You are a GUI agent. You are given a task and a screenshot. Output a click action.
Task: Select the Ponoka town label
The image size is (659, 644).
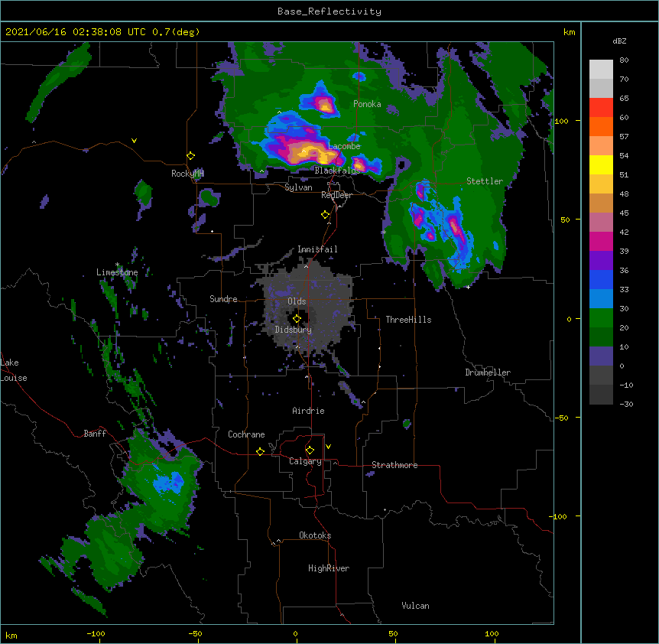point(367,104)
